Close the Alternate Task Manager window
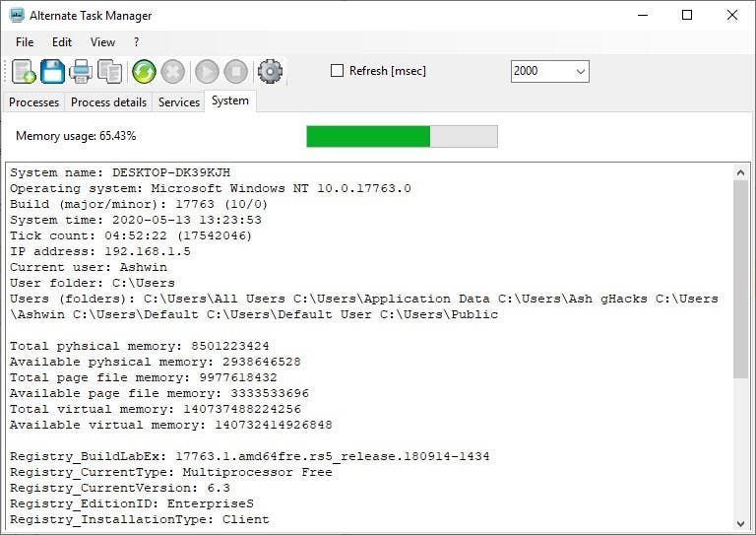756x535 pixels. 732,15
